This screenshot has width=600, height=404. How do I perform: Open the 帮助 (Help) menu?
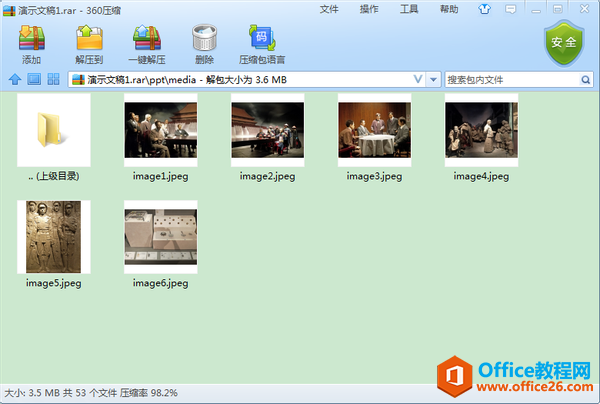pos(449,9)
